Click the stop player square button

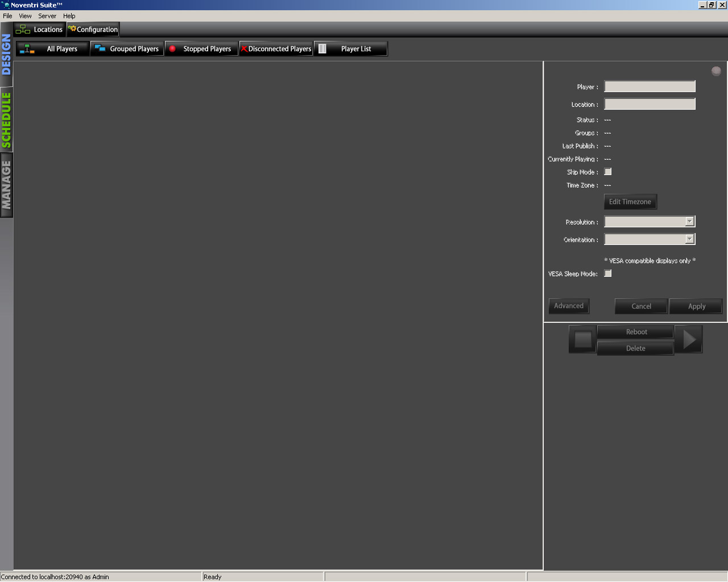[583, 339]
